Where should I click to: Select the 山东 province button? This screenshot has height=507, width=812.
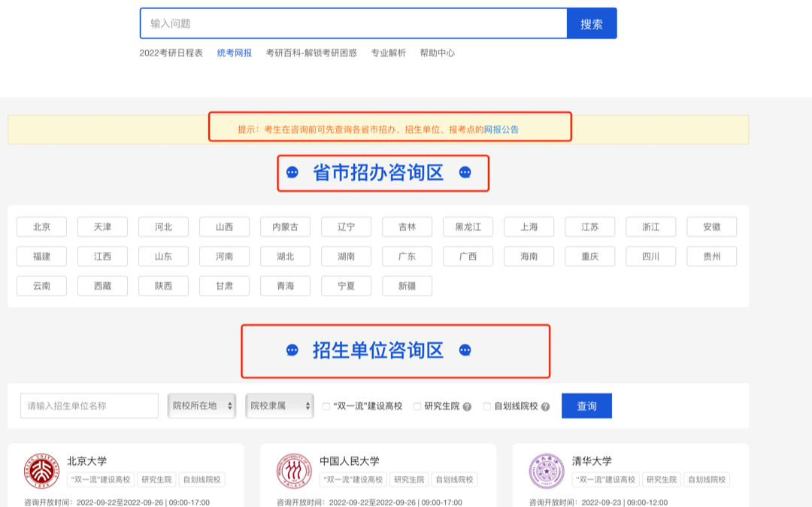point(164,257)
